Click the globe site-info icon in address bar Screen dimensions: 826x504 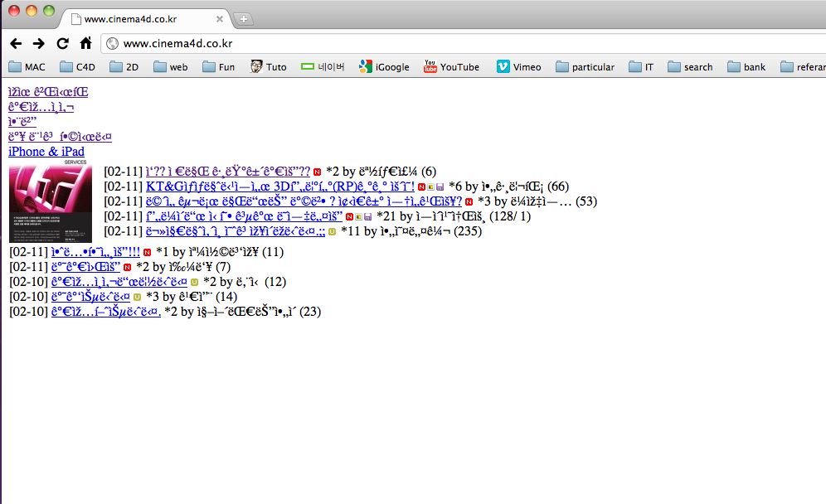pos(112,44)
